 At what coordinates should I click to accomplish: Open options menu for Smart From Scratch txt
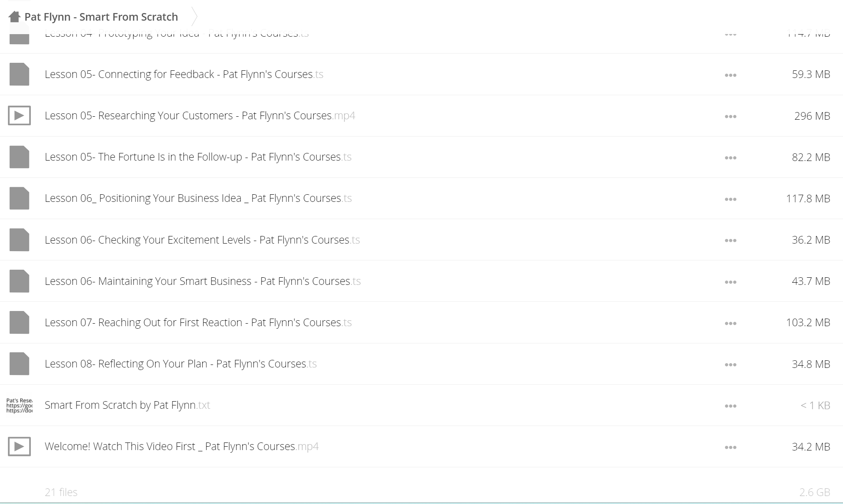(x=730, y=406)
